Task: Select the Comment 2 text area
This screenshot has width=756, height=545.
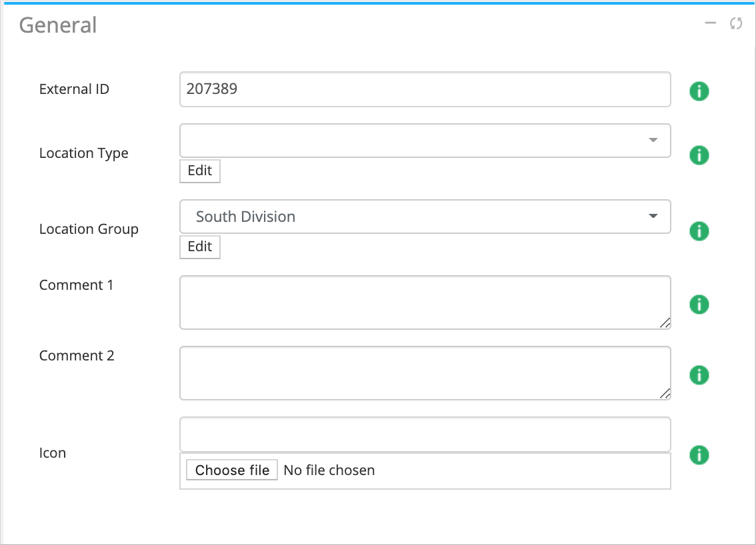Action: (x=425, y=373)
